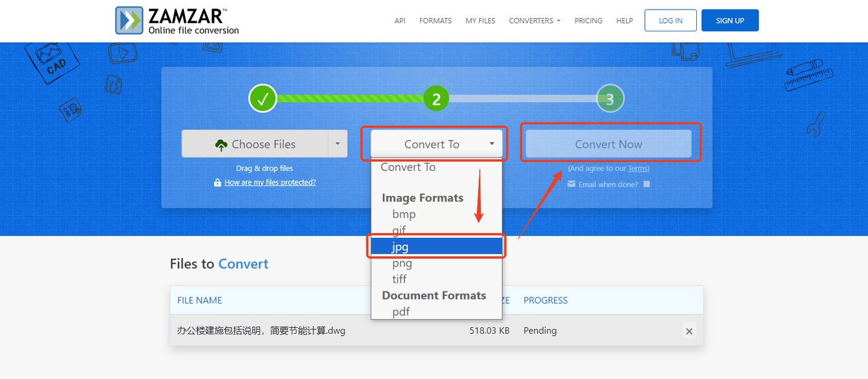The width and height of the screenshot is (868, 379).
Task: Open the PRICING page
Action: pos(588,21)
